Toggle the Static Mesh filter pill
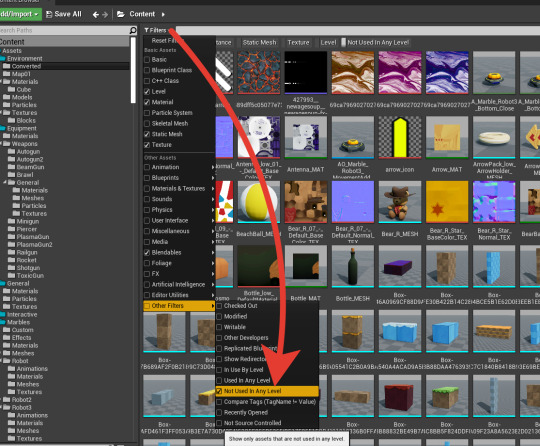The height and width of the screenshot is (446, 540). pyautogui.click(x=260, y=43)
